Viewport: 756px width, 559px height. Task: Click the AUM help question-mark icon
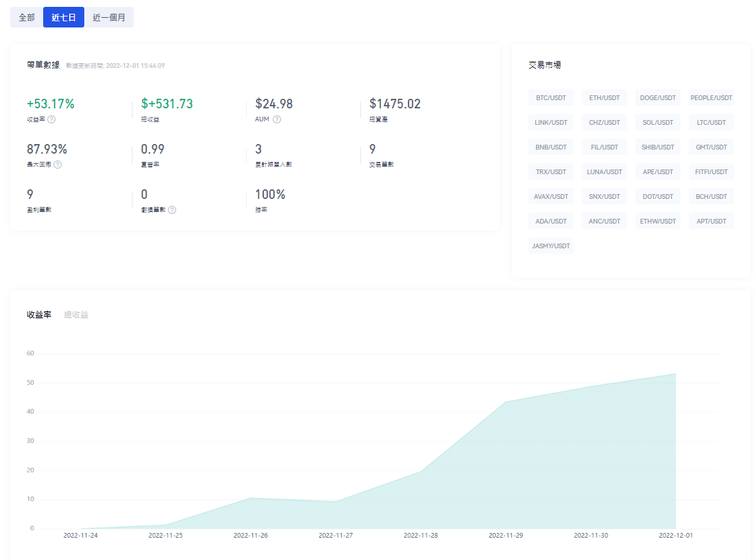277,119
